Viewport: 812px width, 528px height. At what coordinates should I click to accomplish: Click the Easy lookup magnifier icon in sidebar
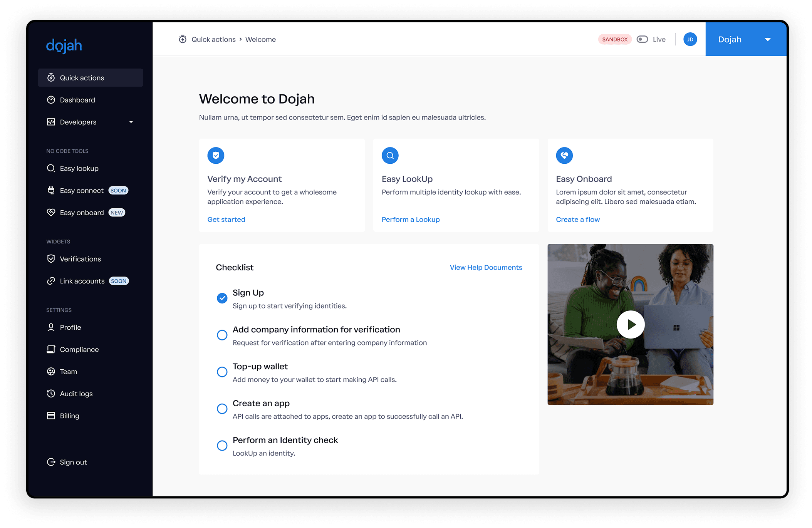(51, 168)
